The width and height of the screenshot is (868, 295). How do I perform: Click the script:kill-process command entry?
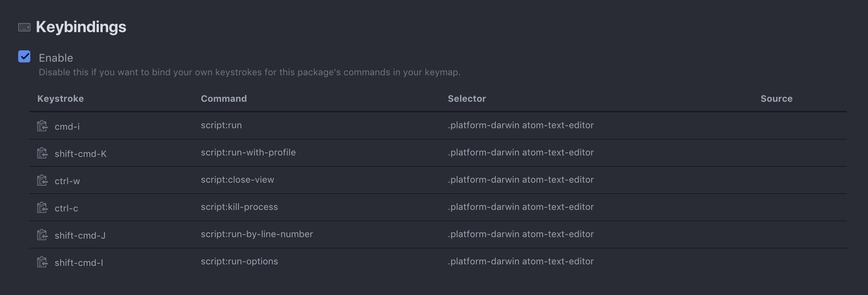click(x=239, y=207)
